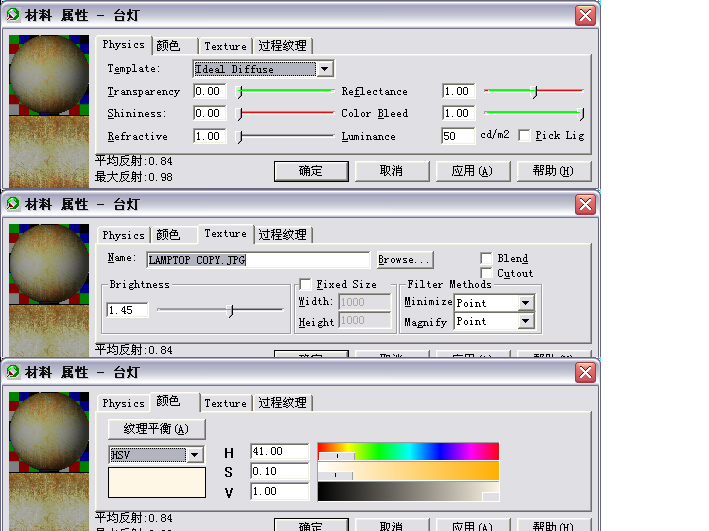709x531 pixels.
Task: Click the Transparency slider
Action: tap(286, 91)
